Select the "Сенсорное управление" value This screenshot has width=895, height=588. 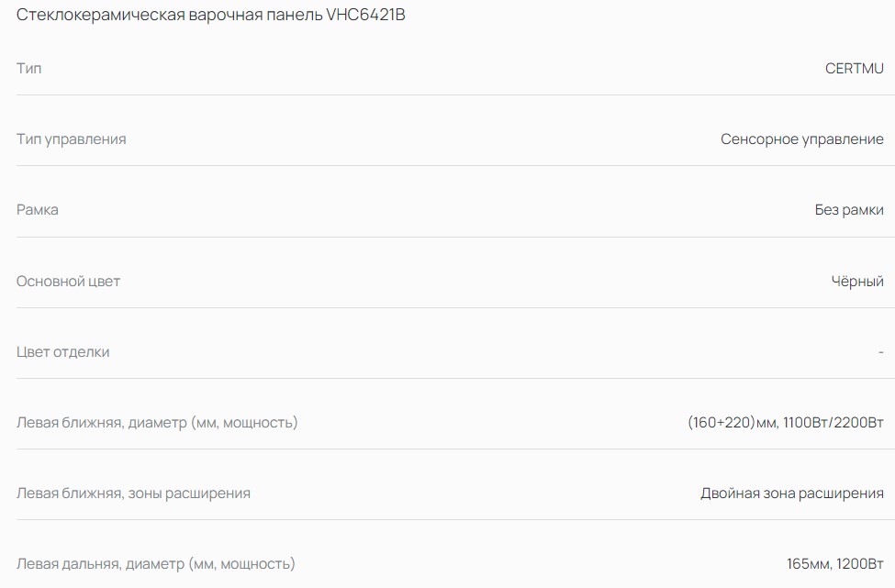(x=801, y=139)
